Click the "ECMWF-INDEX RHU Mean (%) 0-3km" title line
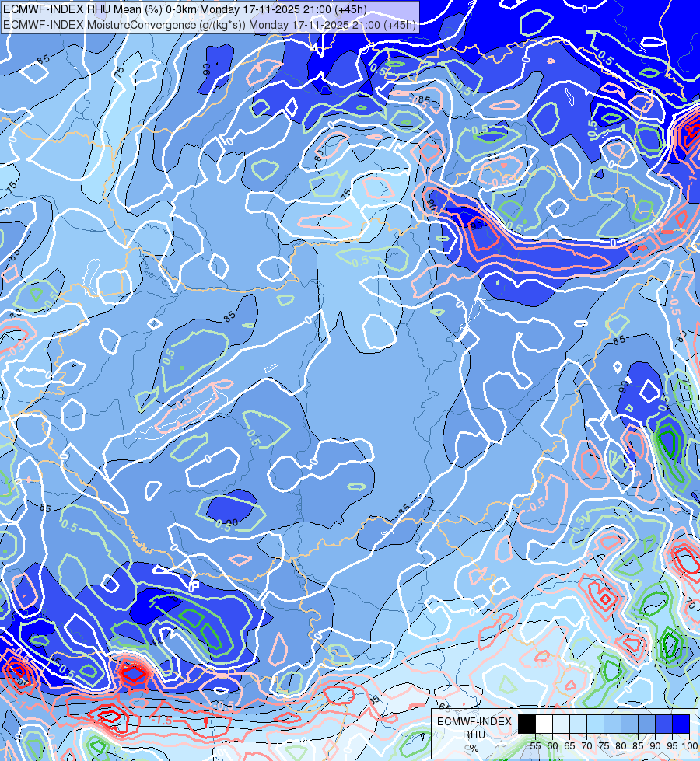Viewport: 700px width, 761px height. pos(184,9)
